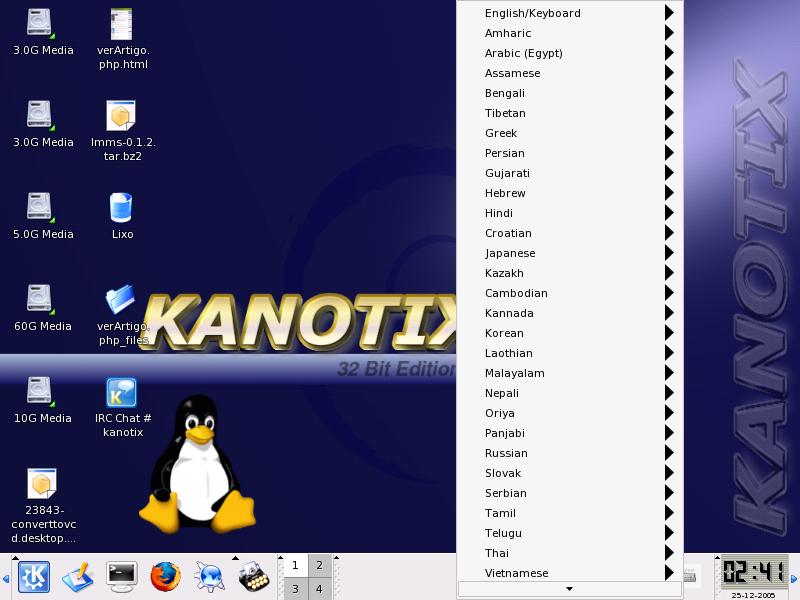Select Nepali in the language list
Viewport: 800px width, 600px height.
click(570, 393)
